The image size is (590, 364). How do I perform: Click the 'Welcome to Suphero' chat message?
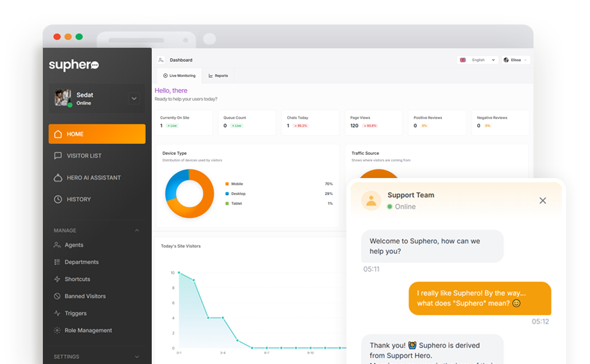[432, 247]
